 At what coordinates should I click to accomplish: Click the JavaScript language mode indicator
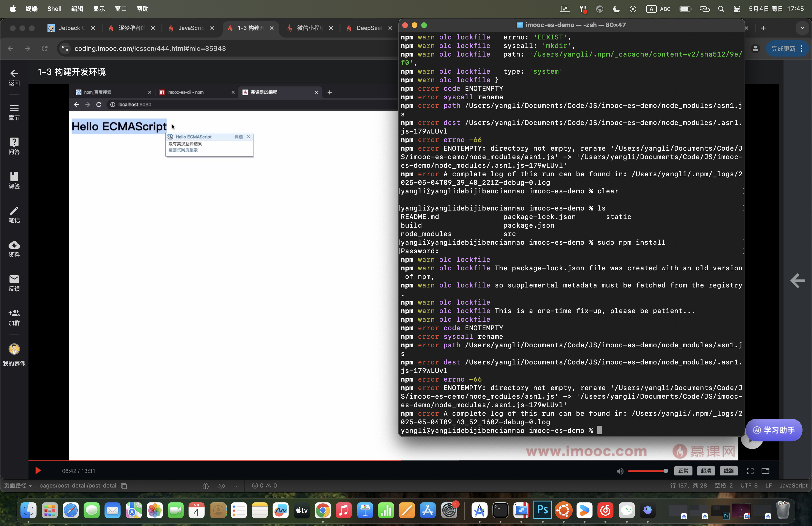(x=793, y=485)
